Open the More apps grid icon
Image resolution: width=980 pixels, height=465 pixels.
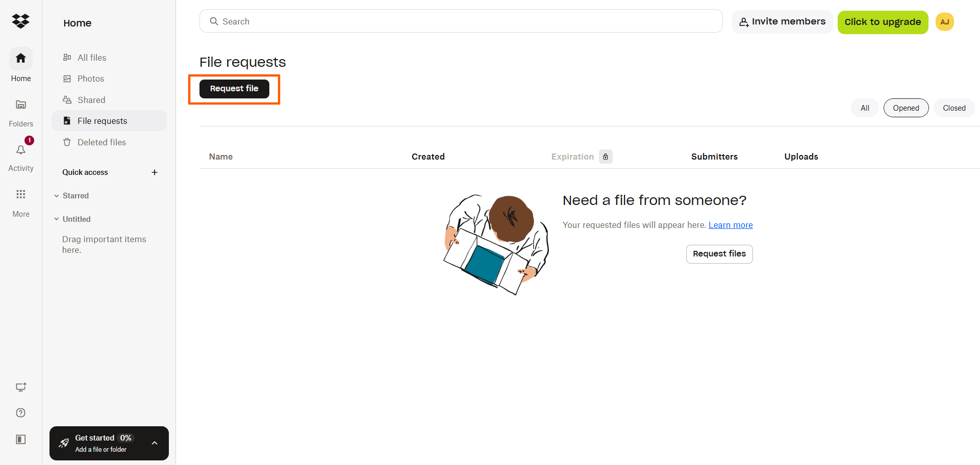click(21, 194)
